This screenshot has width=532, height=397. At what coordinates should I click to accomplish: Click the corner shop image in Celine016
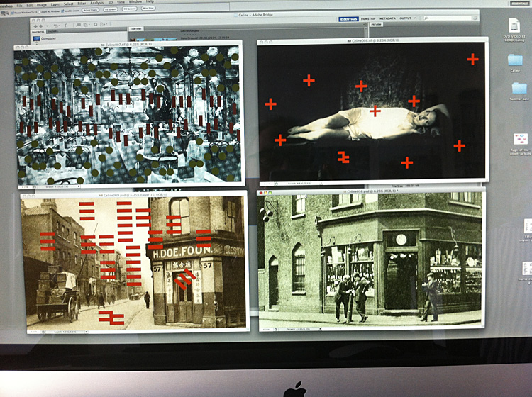click(370, 259)
